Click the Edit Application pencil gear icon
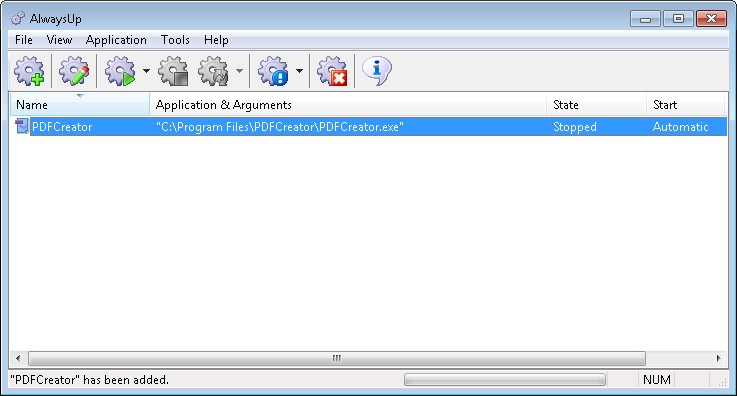Screen dimensions: 737x396 coord(74,71)
